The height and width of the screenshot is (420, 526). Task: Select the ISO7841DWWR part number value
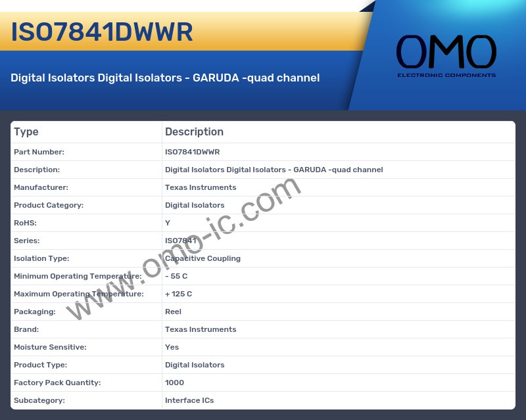(x=193, y=152)
